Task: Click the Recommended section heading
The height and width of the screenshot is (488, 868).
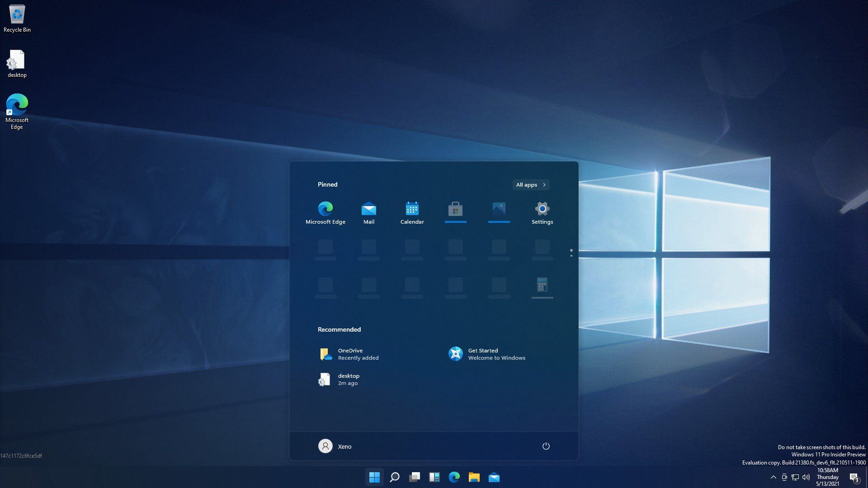Action: (x=339, y=329)
